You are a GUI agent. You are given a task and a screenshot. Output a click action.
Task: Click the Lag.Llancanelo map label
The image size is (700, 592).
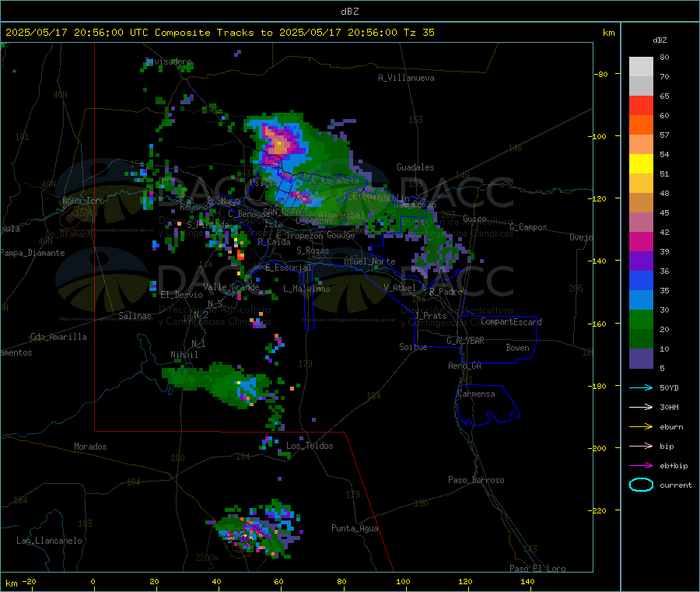(x=50, y=541)
